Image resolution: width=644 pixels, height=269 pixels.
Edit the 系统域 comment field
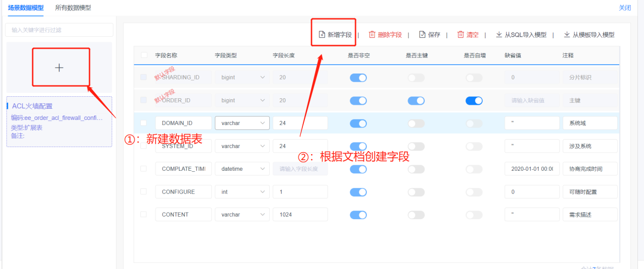(x=590, y=123)
